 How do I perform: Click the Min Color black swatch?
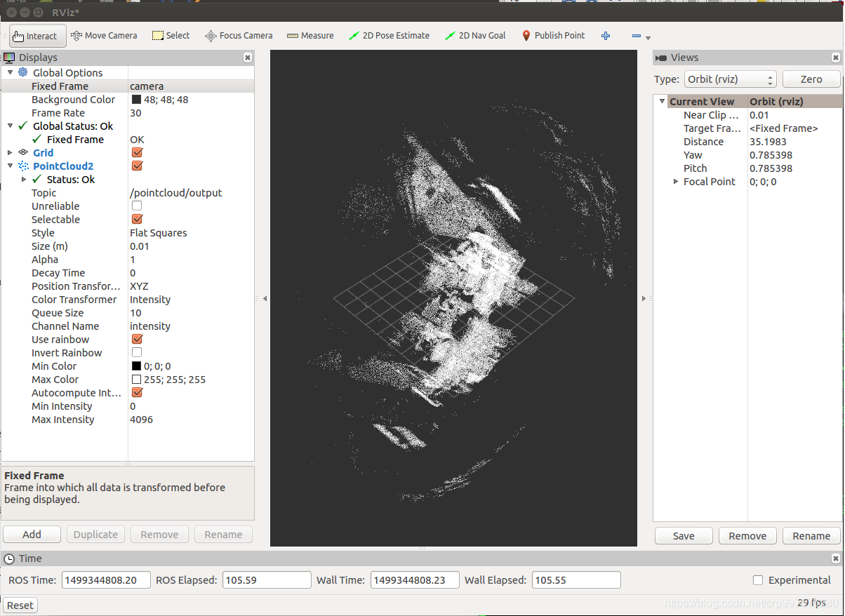click(x=136, y=366)
